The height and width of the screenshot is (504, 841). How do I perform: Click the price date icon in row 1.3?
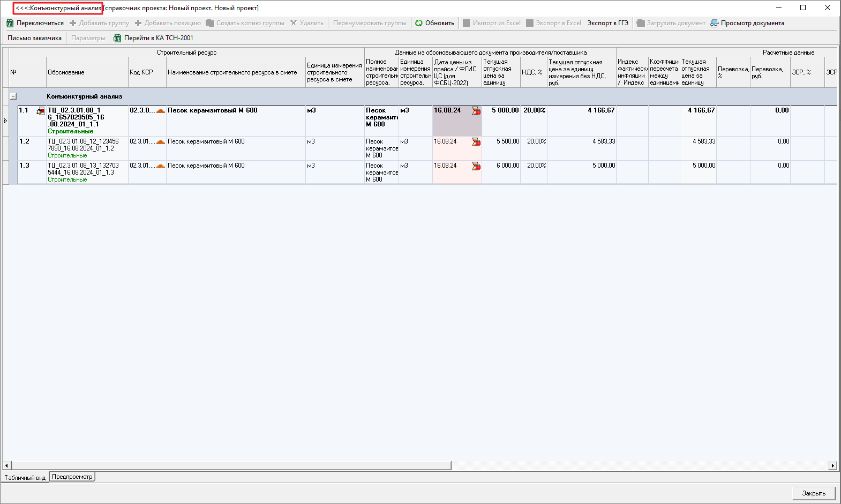coord(476,166)
